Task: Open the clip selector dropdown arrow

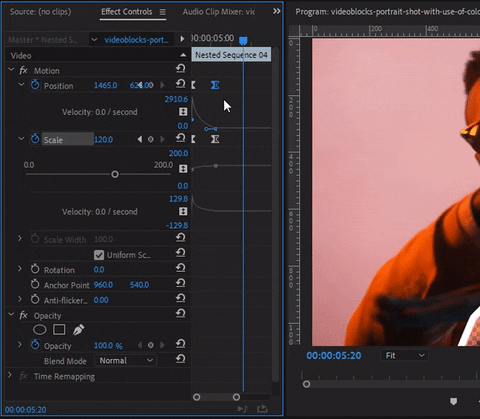Action: (94, 40)
